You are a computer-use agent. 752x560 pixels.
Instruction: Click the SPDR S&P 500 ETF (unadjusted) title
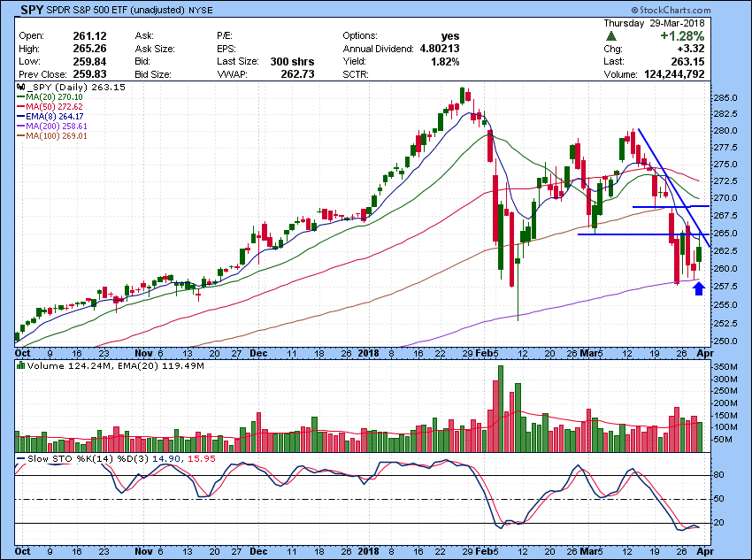[116, 10]
